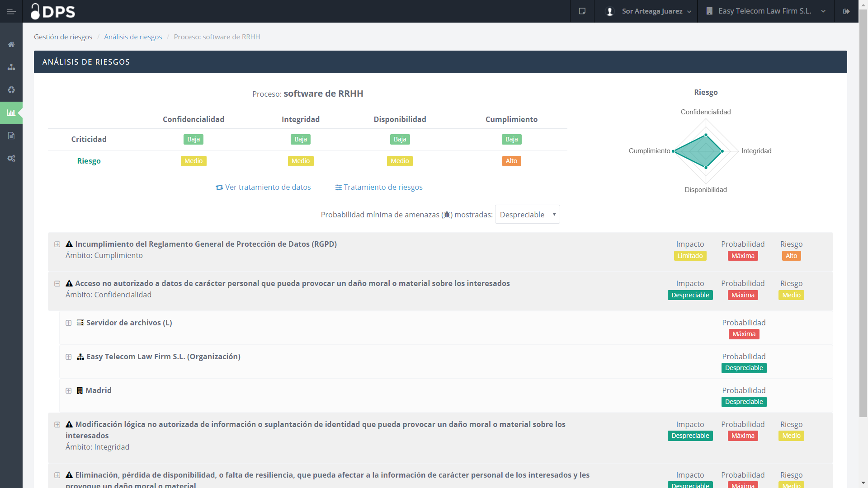The width and height of the screenshot is (868, 488).
Task: Expand the Easy Telecom Law Firm S.L. organisation row
Action: [69, 357]
